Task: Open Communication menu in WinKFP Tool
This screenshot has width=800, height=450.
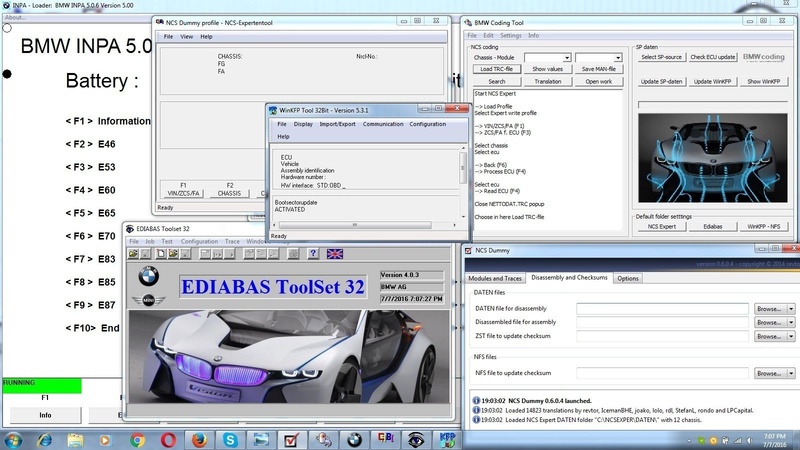Action: point(383,124)
